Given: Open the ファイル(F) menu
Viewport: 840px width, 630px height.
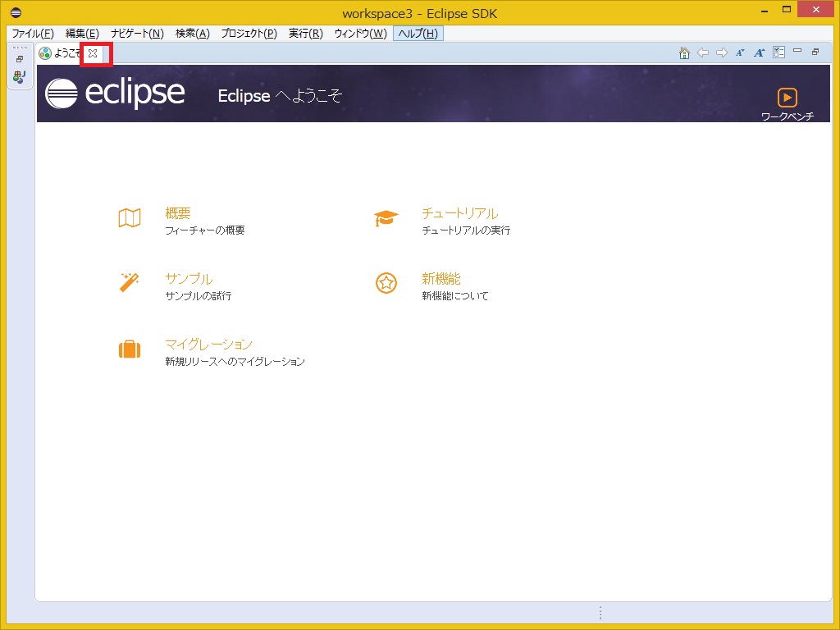Looking at the screenshot, I should tap(33, 34).
